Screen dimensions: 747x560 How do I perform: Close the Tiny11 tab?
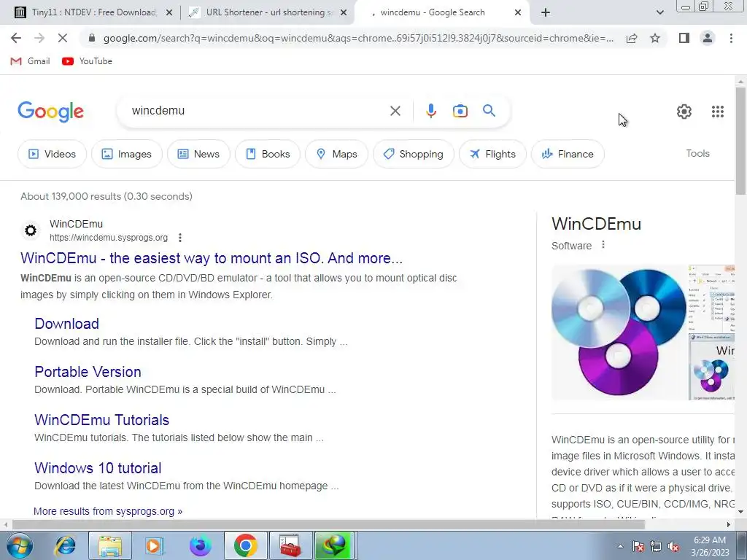tap(169, 13)
